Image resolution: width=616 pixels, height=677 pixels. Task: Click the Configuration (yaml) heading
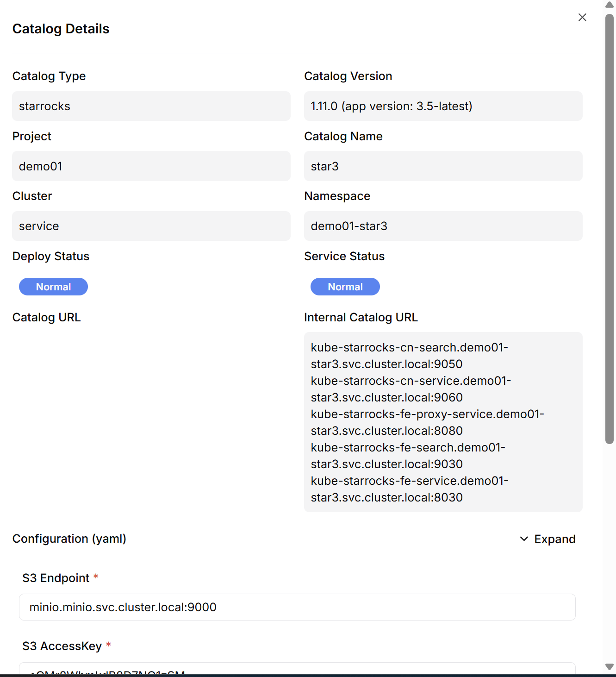point(69,539)
